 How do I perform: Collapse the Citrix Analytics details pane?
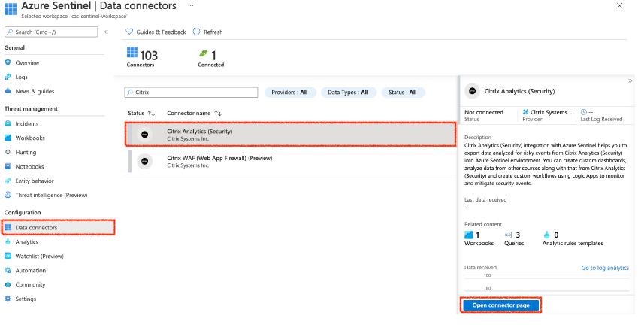click(x=630, y=80)
